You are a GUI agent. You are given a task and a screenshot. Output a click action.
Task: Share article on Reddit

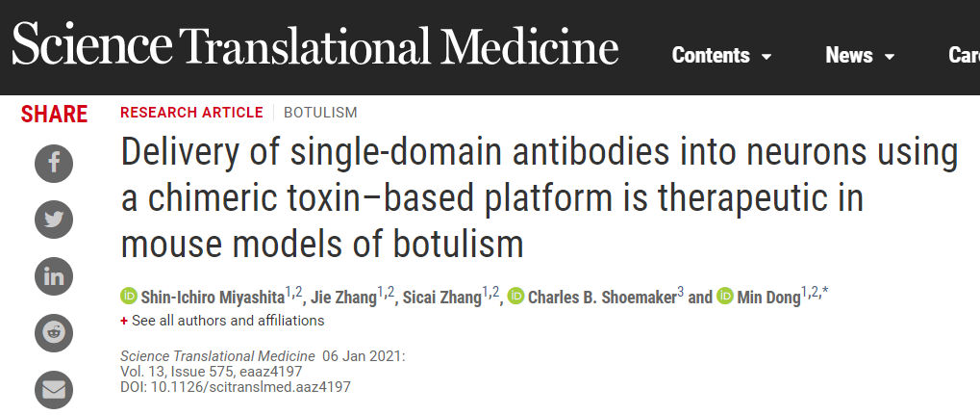pos(54,332)
